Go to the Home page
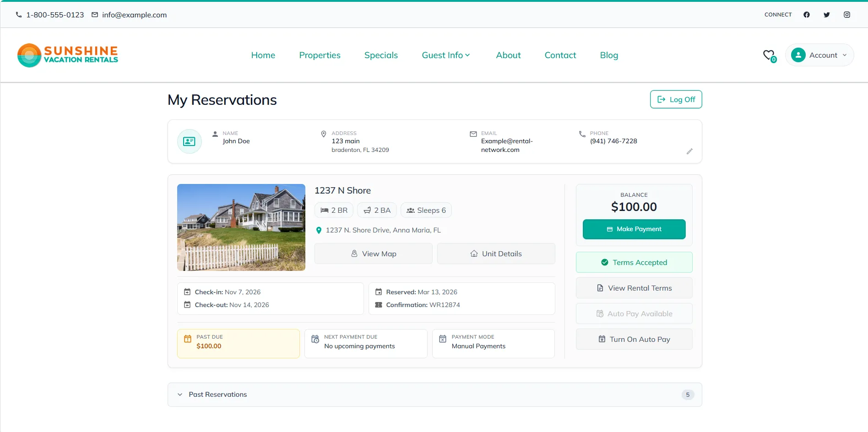 [263, 55]
